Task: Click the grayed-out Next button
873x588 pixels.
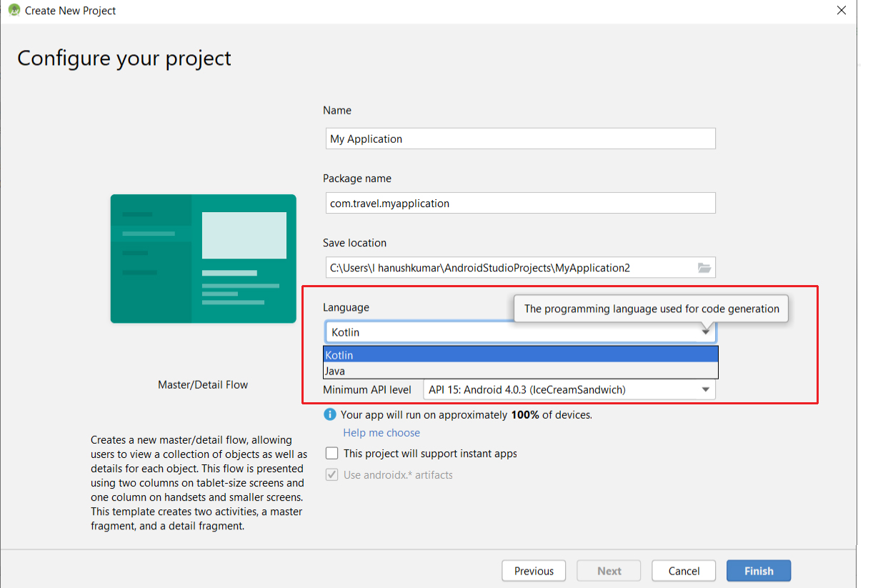Action: 609,571
